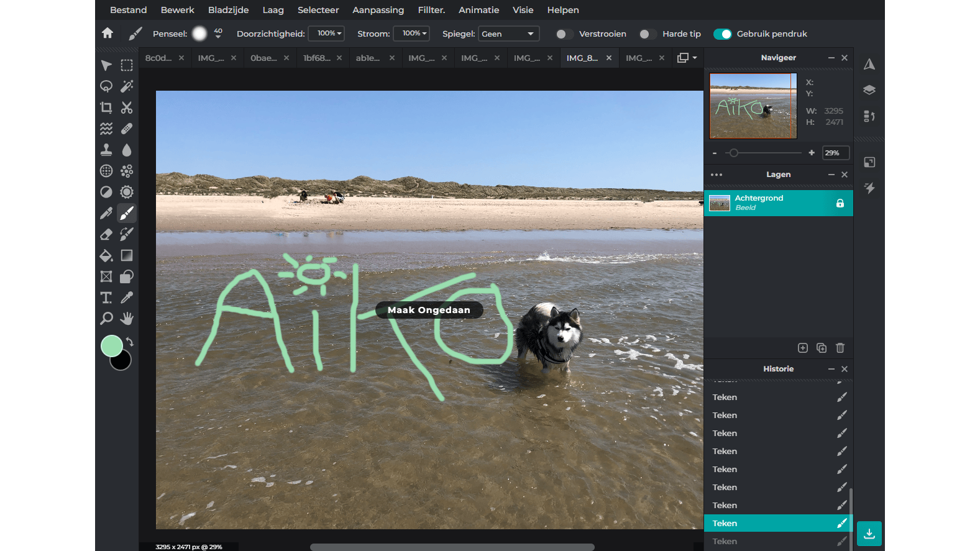Select the Crop tool

click(x=106, y=107)
